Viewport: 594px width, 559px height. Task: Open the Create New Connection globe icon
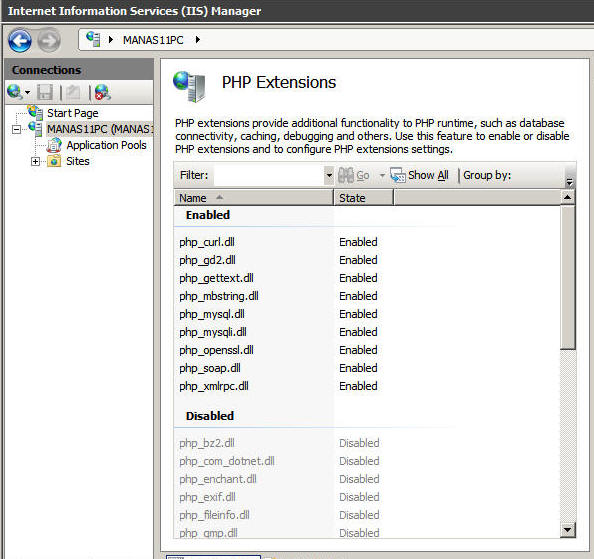tap(14, 92)
